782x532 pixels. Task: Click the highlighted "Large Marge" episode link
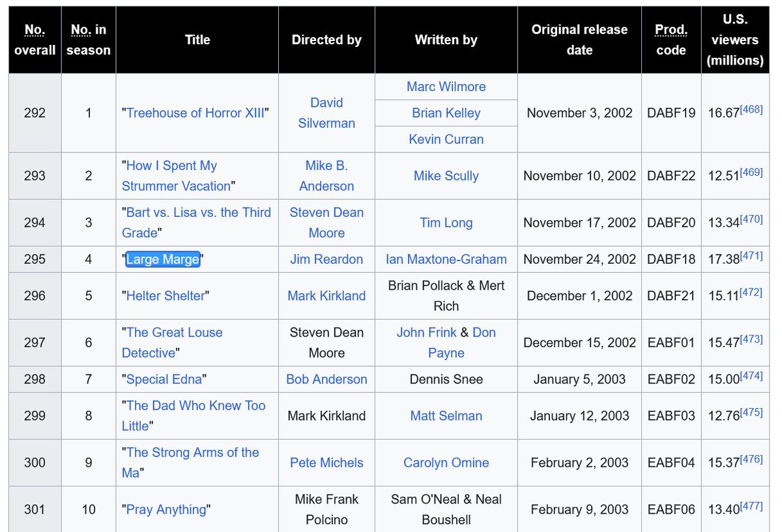[163, 259]
